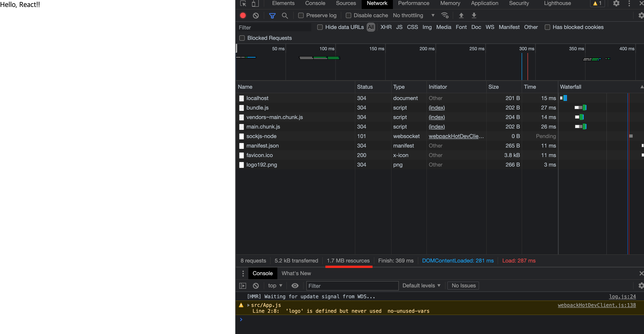
Task: Click the import HAR upload arrow
Action: (461, 15)
